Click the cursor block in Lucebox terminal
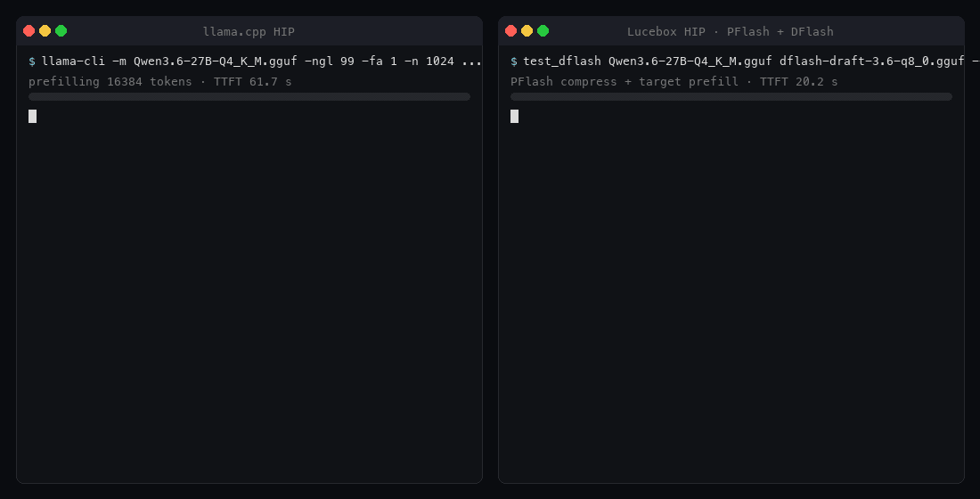 (x=514, y=117)
